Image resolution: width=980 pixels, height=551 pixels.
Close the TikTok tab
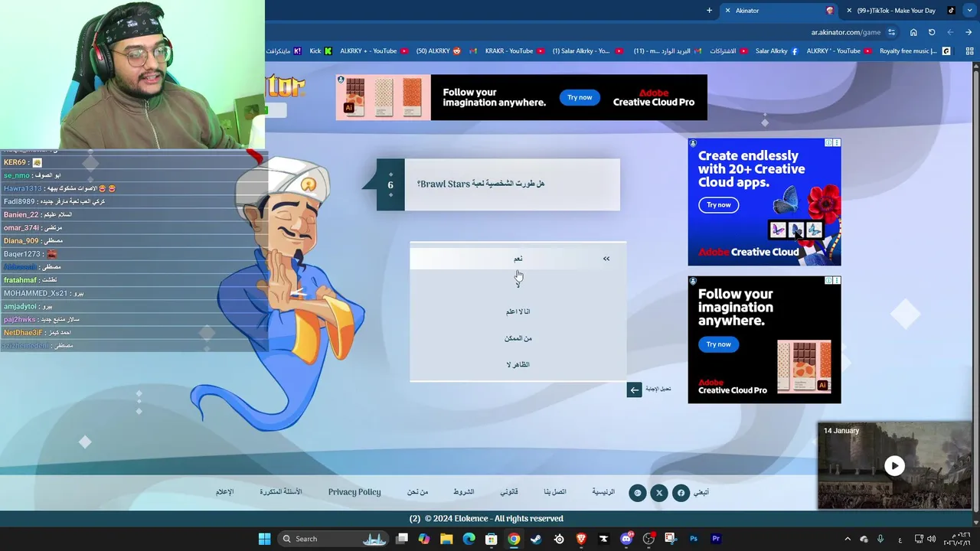[849, 11]
